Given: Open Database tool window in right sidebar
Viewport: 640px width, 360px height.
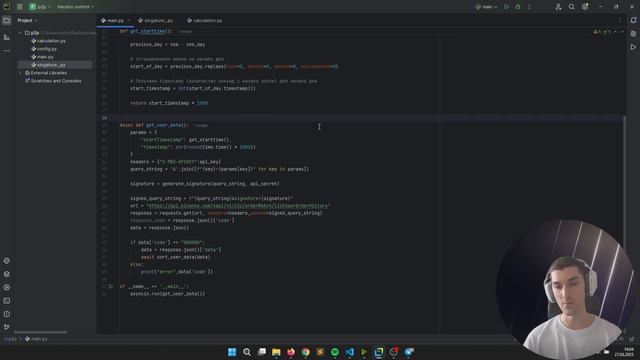Looking at the screenshot, I should [x=633, y=34].
